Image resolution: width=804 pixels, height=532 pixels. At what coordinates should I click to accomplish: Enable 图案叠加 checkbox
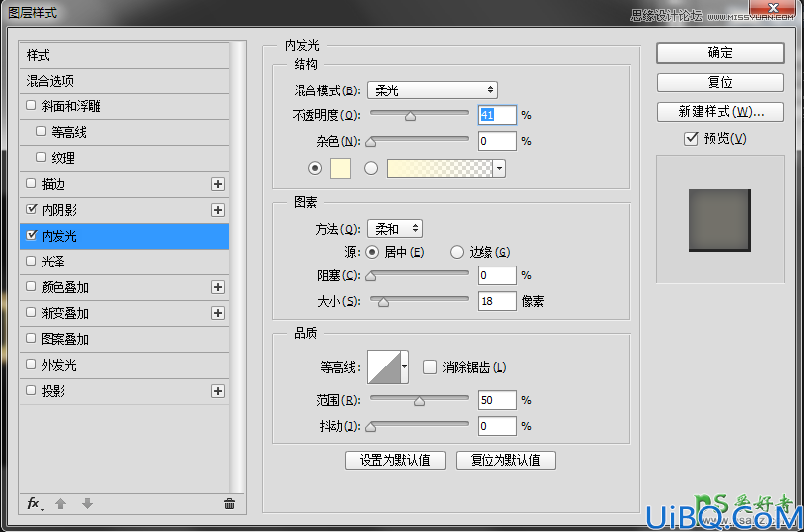point(31,338)
